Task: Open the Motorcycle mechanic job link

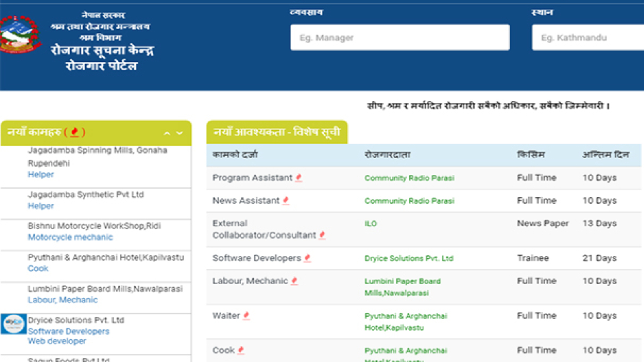Action: coord(70,237)
